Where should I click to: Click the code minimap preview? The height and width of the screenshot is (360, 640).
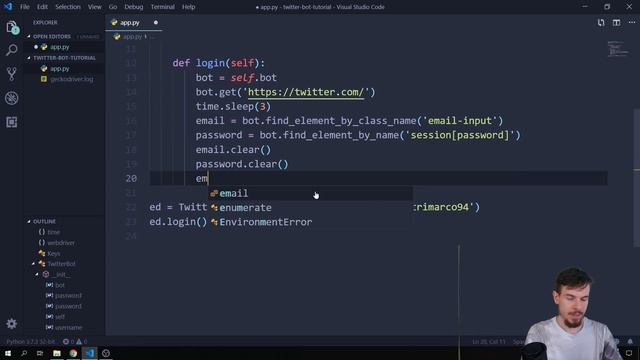tap(618, 49)
